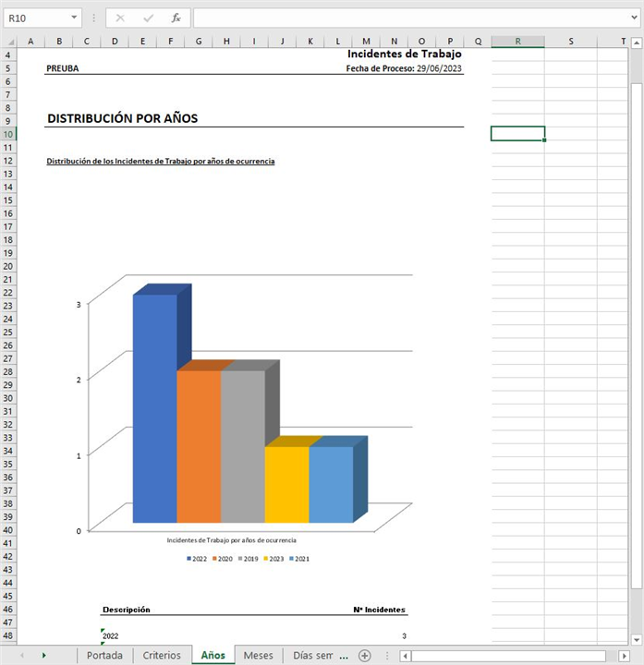The width and height of the screenshot is (644, 665).
Task: Click the orange 2020 legend swatch
Action: [215, 559]
